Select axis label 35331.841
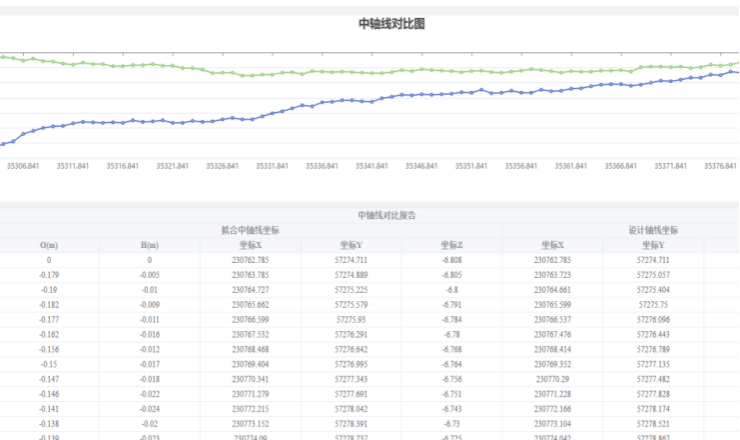 pyautogui.click(x=272, y=166)
